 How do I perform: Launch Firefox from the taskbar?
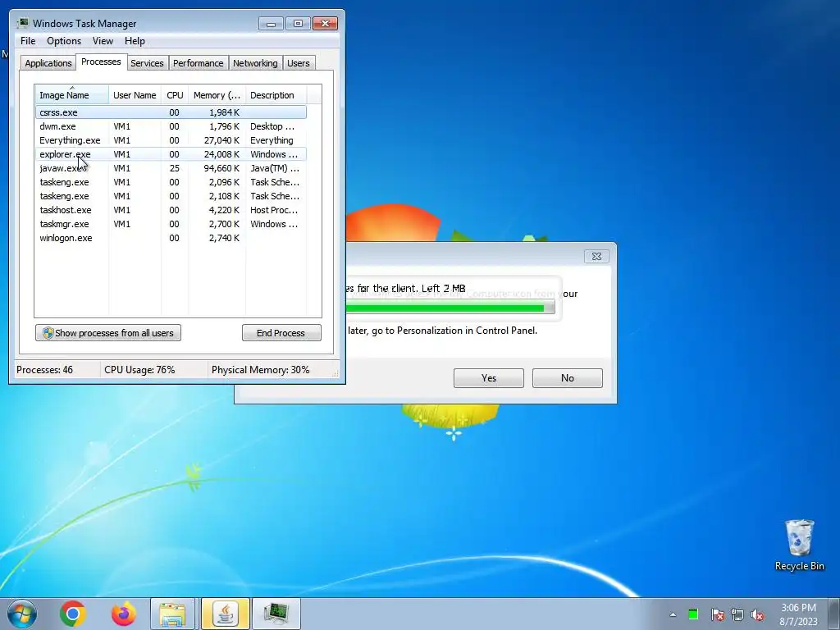(124, 614)
